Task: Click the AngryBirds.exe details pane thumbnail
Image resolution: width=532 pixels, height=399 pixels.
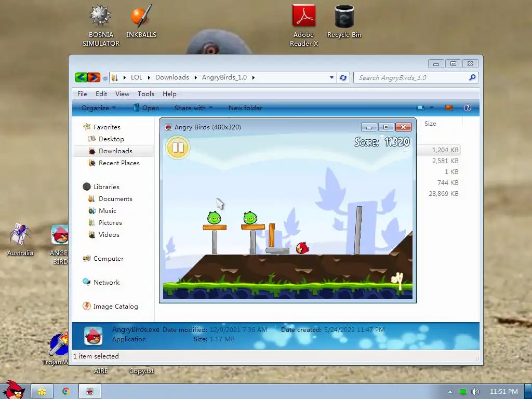Action: point(94,336)
